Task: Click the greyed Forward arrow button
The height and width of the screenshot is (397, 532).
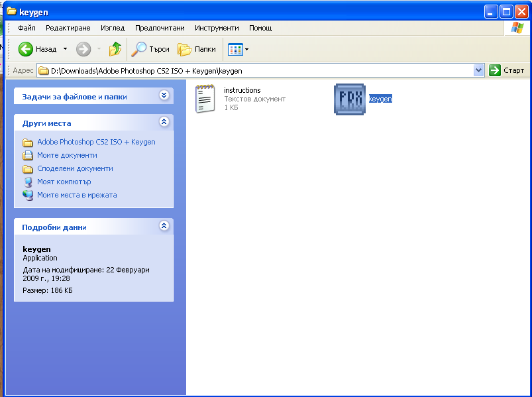Action: [83, 49]
